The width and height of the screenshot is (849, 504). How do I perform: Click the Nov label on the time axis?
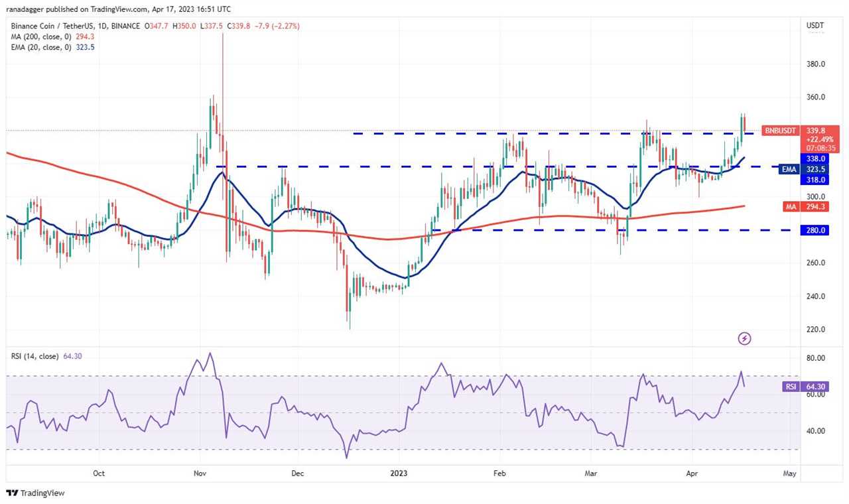200,473
